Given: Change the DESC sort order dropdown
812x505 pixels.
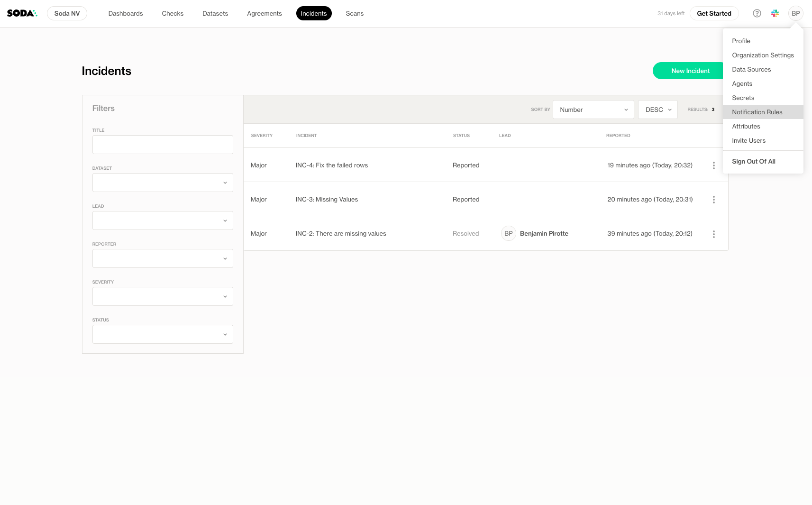Looking at the screenshot, I should [x=657, y=110].
